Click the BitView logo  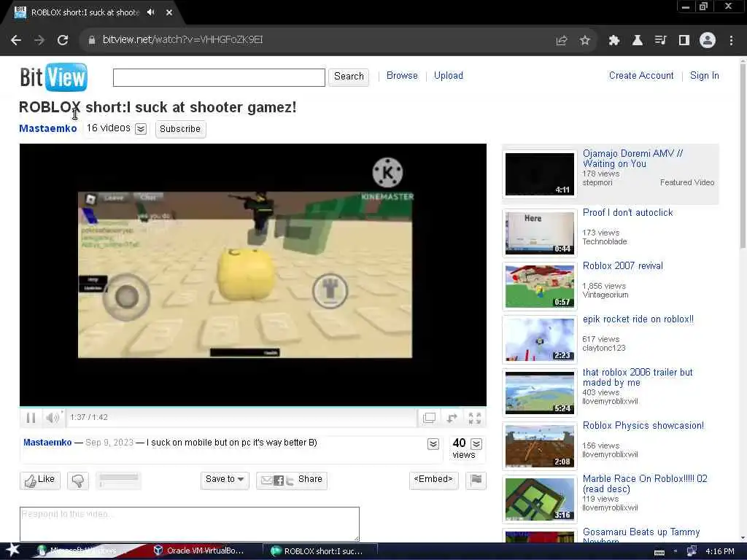tap(53, 77)
